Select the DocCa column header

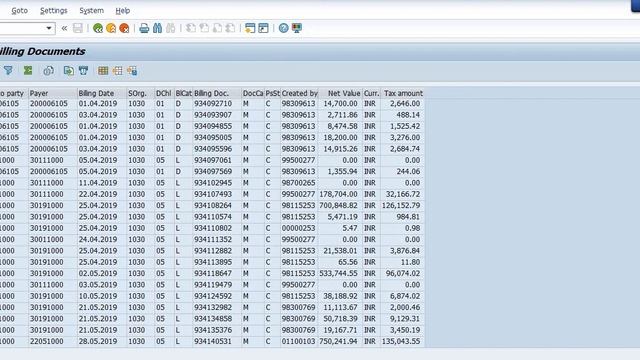click(253, 93)
